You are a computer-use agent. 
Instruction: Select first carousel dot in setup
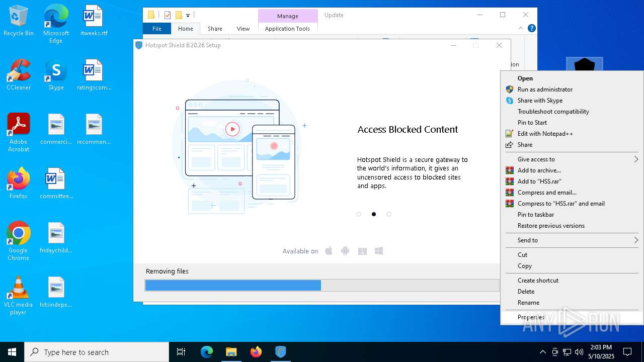click(359, 214)
